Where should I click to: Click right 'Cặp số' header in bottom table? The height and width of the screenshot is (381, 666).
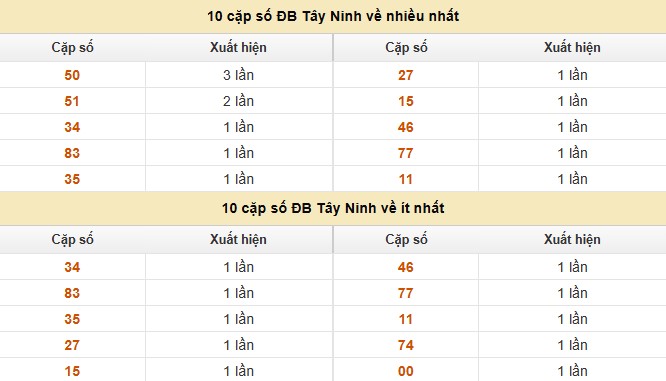(x=406, y=240)
